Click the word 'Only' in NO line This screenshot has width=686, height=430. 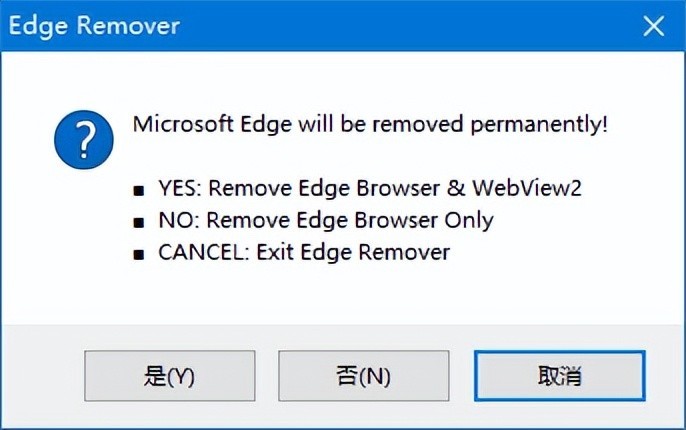(x=469, y=220)
